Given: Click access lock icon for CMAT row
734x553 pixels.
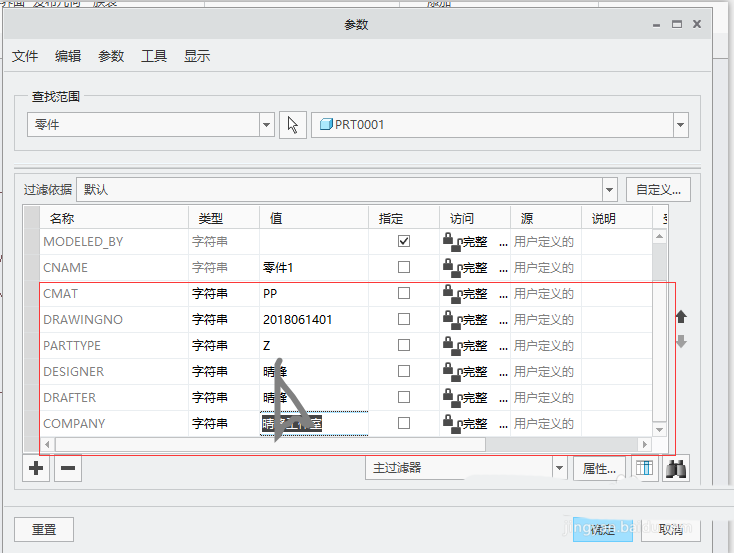Looking at the screenshot, I should pyautogui.click(x=451, y=293).
